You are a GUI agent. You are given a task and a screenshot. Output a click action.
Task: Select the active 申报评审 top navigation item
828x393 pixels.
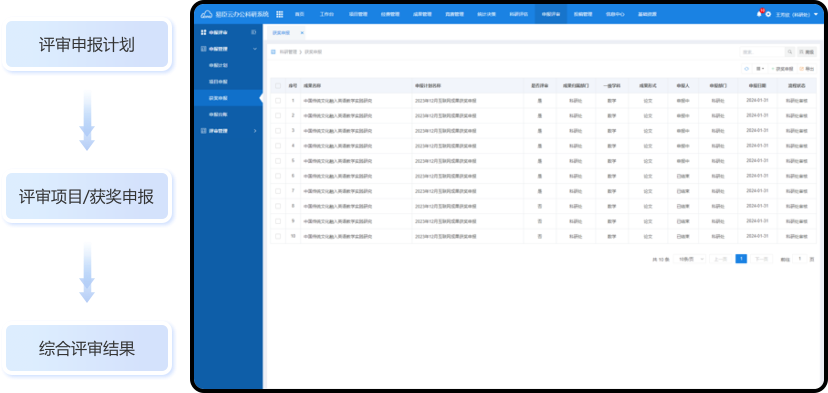(x=551, y=14)
